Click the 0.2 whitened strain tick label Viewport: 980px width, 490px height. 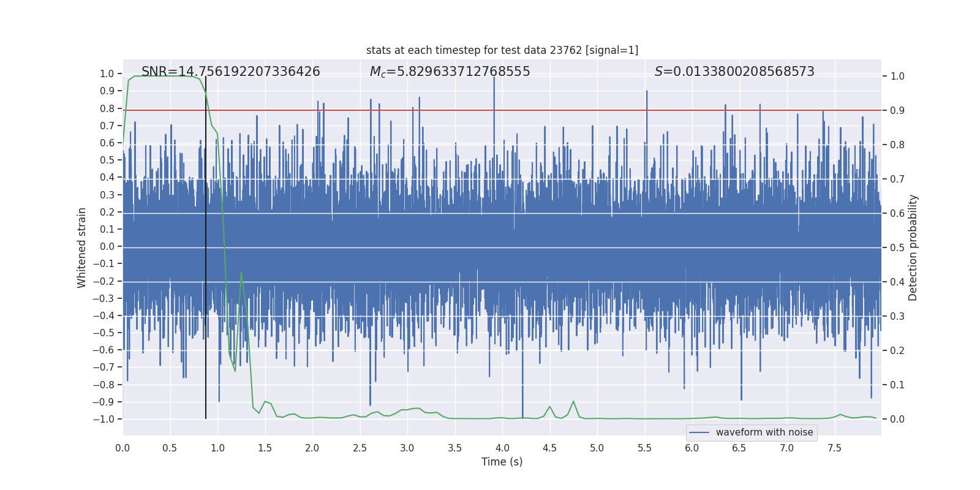107,212
